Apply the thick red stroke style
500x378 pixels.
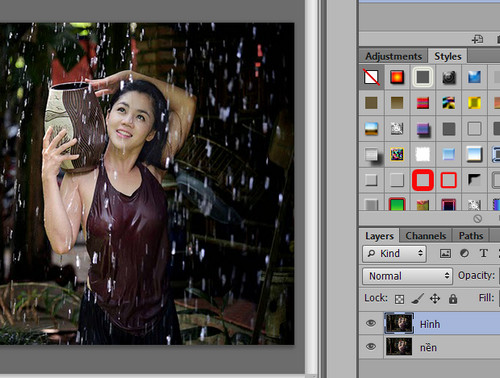(x=423, y=180)
